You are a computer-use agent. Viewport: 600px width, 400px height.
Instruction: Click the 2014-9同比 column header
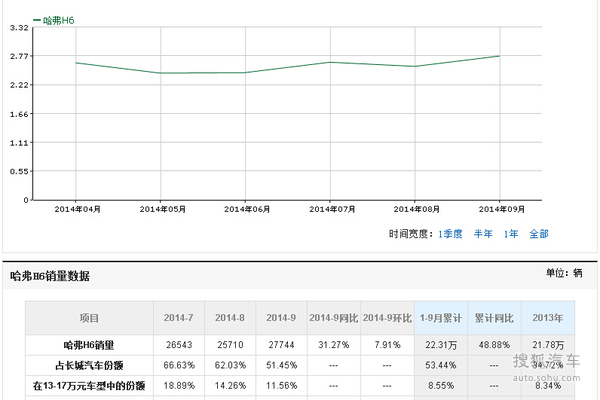coord(333,318)
